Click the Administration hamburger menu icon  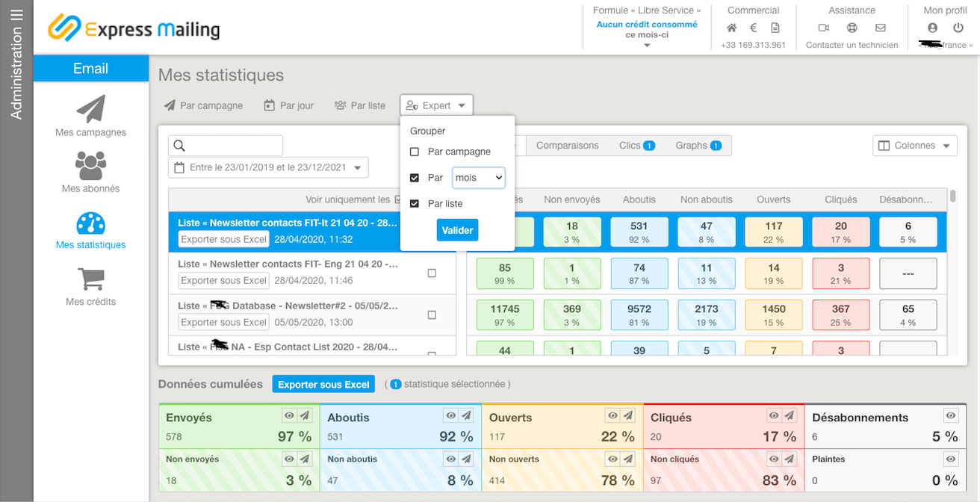tap(16, 16)
